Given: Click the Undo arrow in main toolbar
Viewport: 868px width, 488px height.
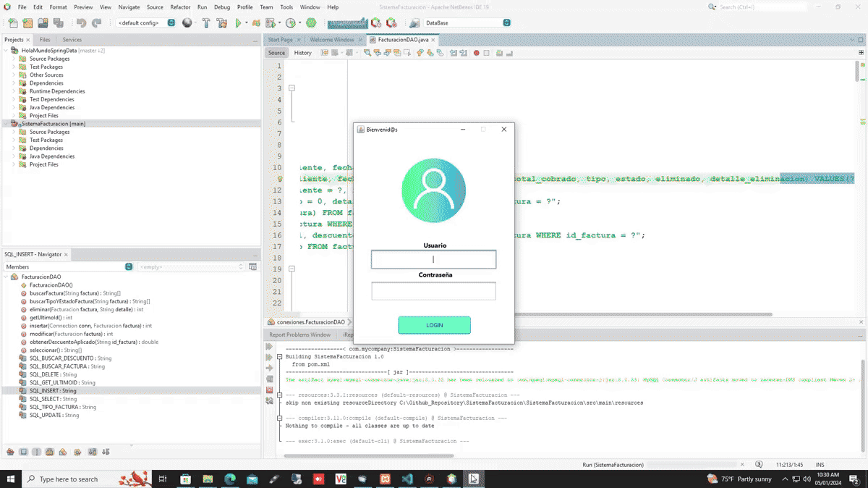Looking at the screenshot, I should pos(80,23).
